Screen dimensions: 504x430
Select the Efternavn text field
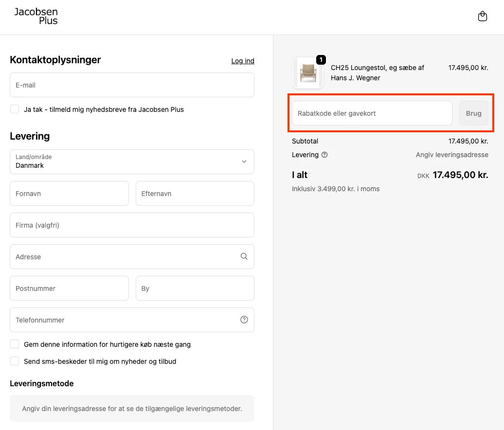click(195, 194)
